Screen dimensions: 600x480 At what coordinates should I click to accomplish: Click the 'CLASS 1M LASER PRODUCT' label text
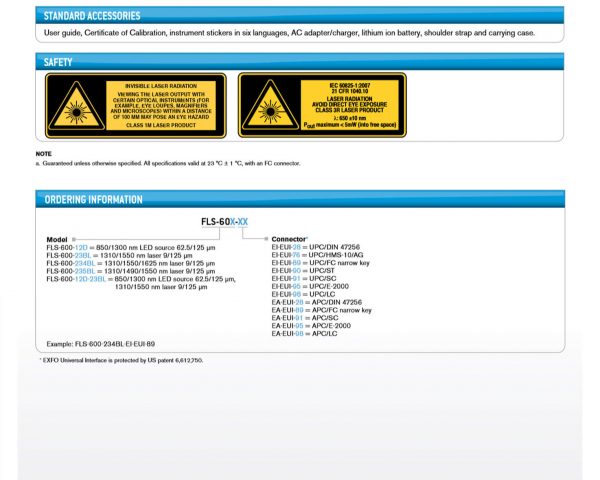[161, 125]
